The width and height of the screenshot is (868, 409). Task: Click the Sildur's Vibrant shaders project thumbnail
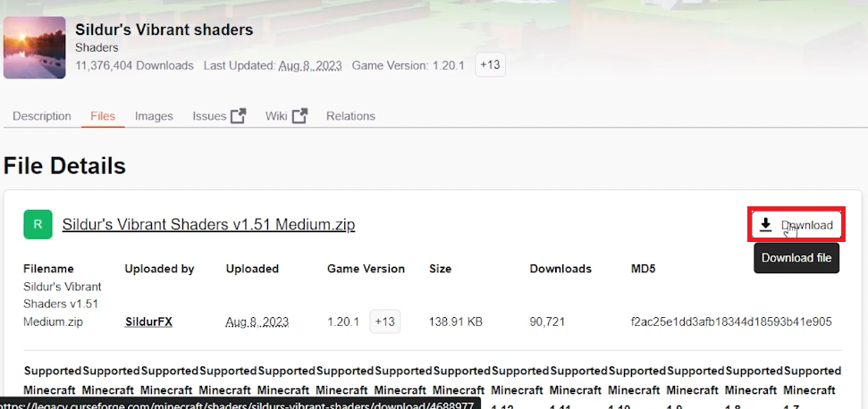[x=34, y=47]
